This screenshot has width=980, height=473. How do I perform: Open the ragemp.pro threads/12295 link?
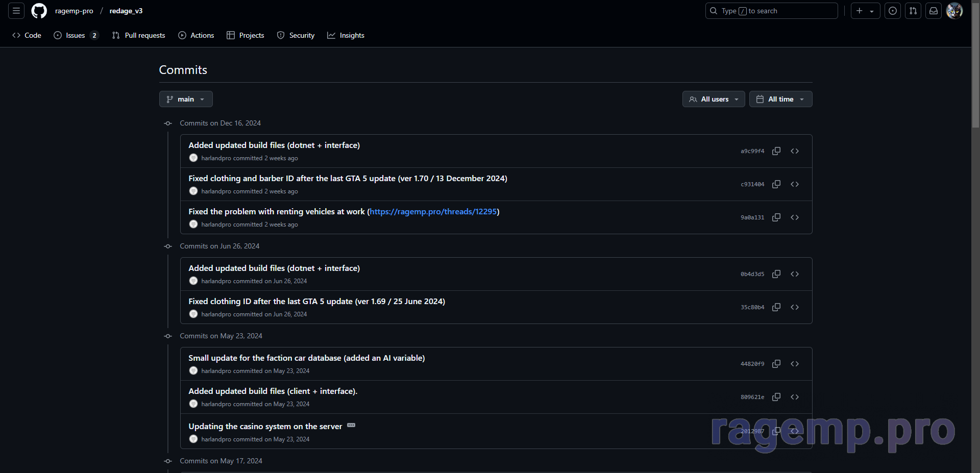433,212
